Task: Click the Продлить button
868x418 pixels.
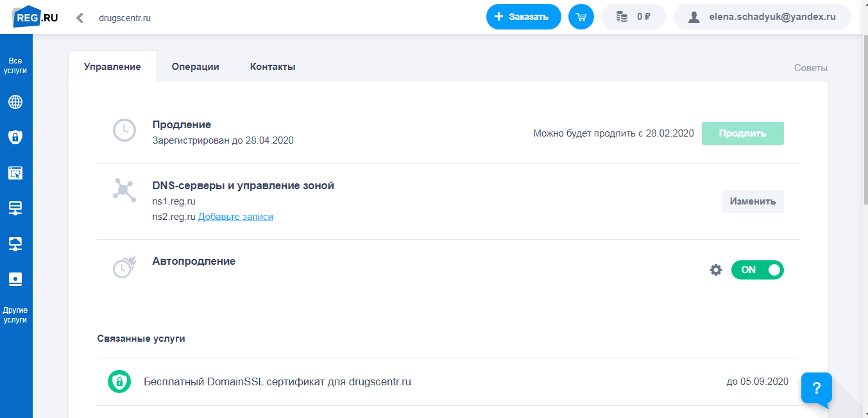Action: tap(743, 133)
